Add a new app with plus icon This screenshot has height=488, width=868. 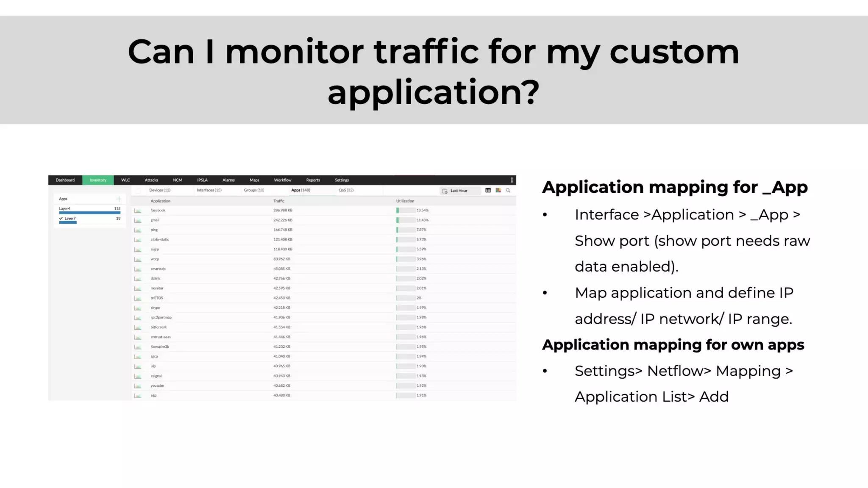(x=119, y=199)
